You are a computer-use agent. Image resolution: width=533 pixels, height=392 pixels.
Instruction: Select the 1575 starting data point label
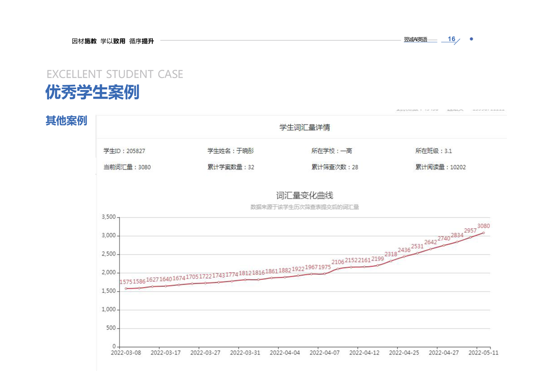click(126, 282)
